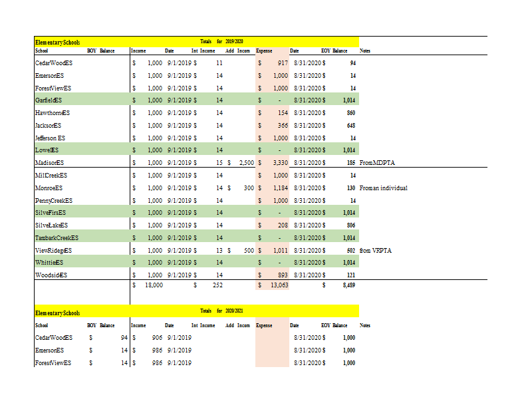
Task: Select Emerson ES income 986 in 2020/2021
Action: [157, 350]
